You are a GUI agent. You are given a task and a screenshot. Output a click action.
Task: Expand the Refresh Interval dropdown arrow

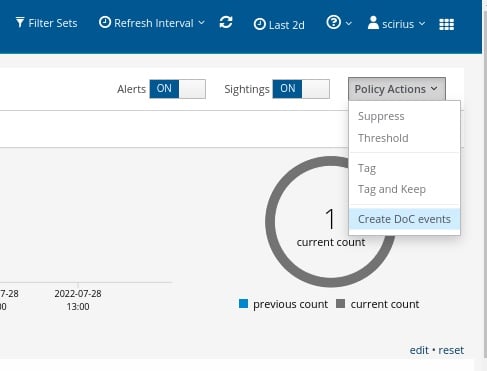pyautogui.click(x=201, y=23)
